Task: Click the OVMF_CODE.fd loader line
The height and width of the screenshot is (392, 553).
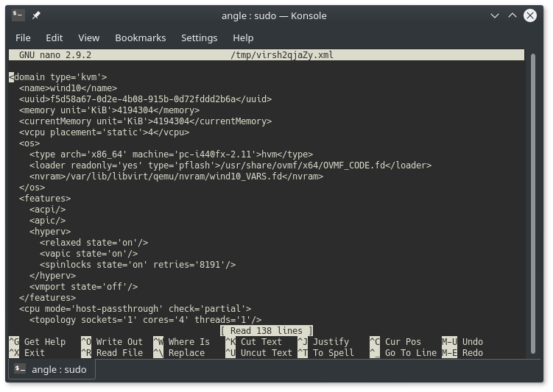Action: click(230, 165)
